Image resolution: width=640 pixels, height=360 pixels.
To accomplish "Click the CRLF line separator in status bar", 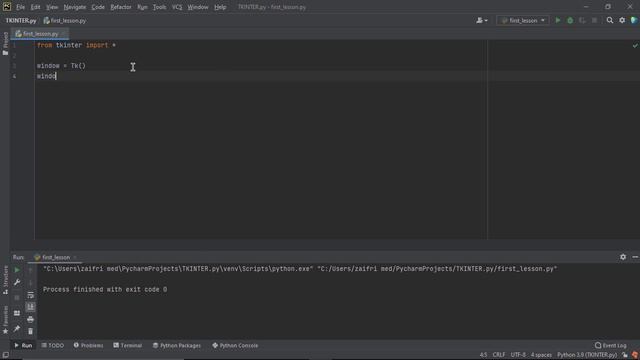I will 499,355.
